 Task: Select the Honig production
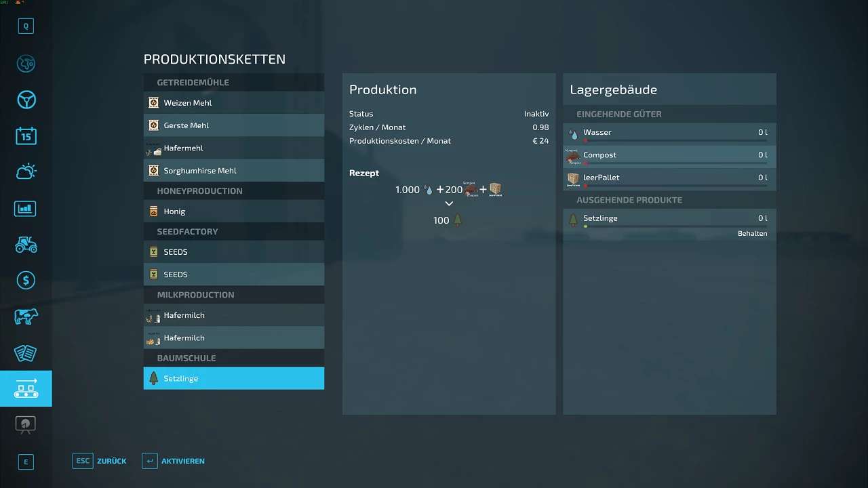click(x=233, y=211)
